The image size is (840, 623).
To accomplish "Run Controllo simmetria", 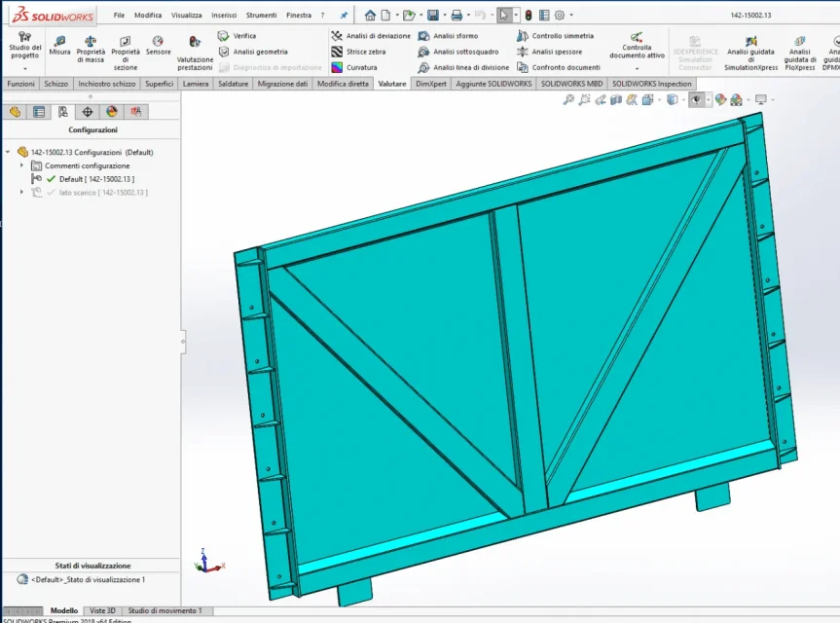I will coord(555,36).
